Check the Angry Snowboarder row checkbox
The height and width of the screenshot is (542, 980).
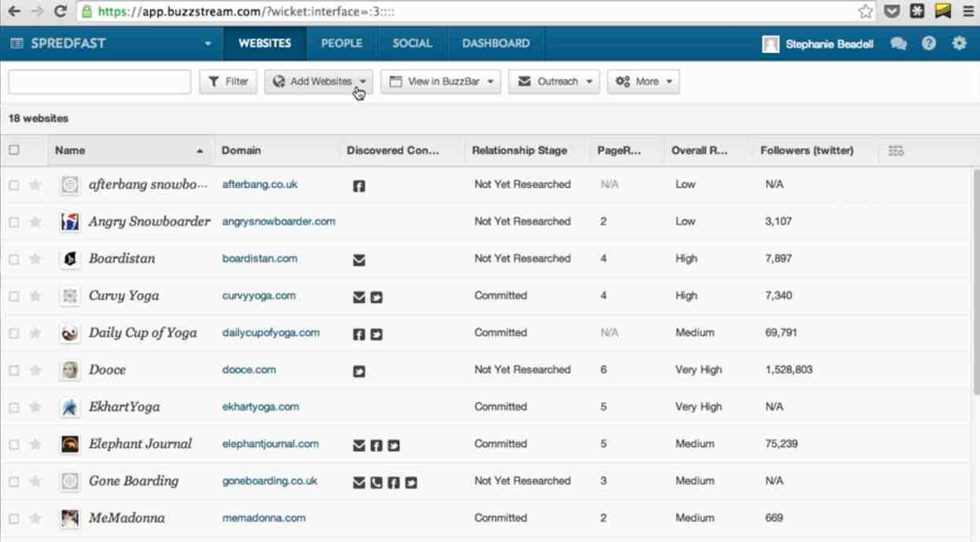click(x=14, y=222)
